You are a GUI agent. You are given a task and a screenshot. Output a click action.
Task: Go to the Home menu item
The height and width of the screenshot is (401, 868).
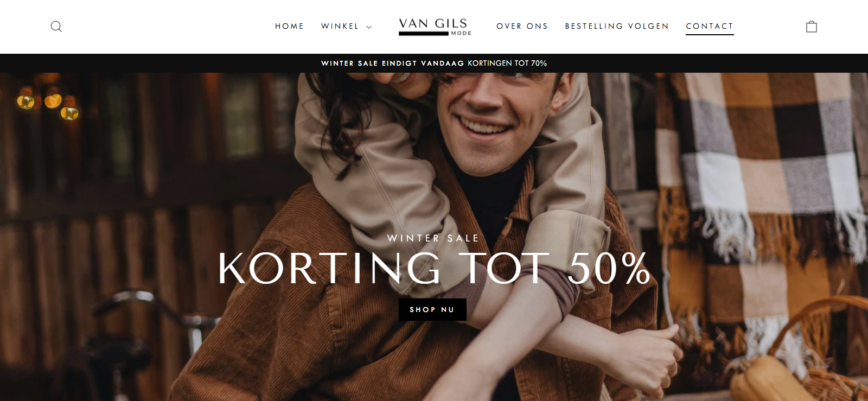pyautogui.click(x=289, y=26)
